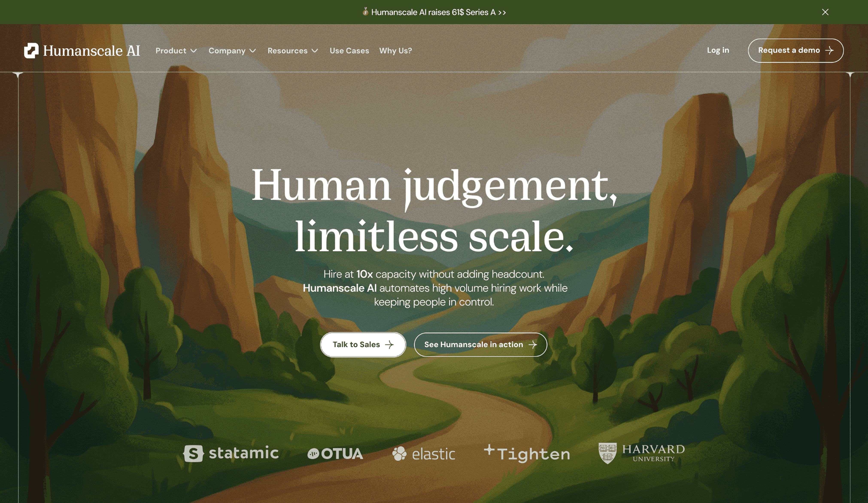Click the Log in link
This screenshot has height=503, width=868.
click(x=718, y=50)
